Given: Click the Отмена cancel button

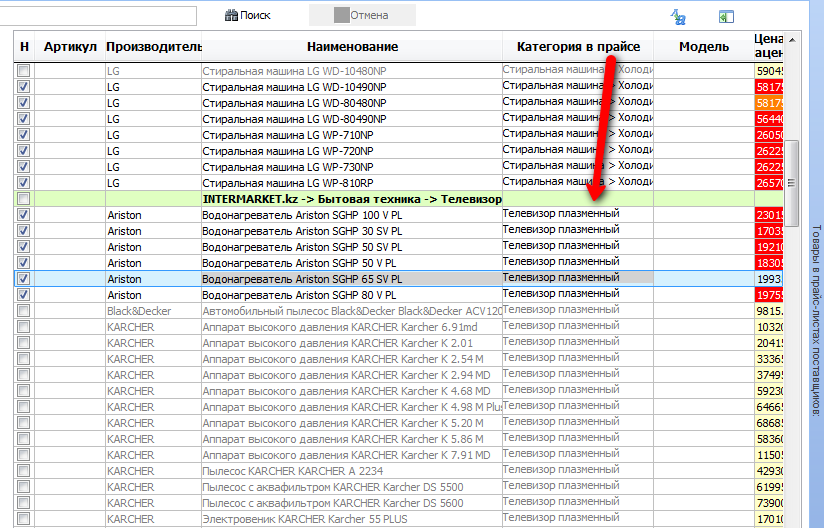Looking at the screenshot, I should tap(362, 15).
